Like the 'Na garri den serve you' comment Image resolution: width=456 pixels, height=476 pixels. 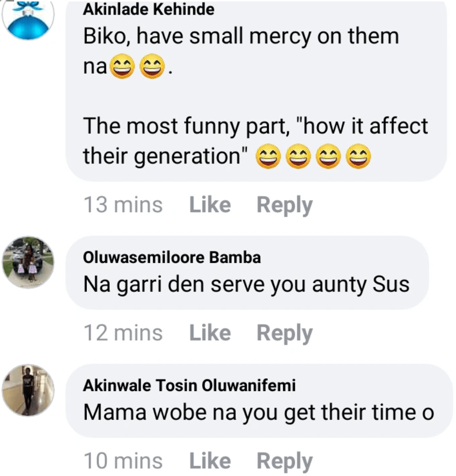[x=210, y=333]
